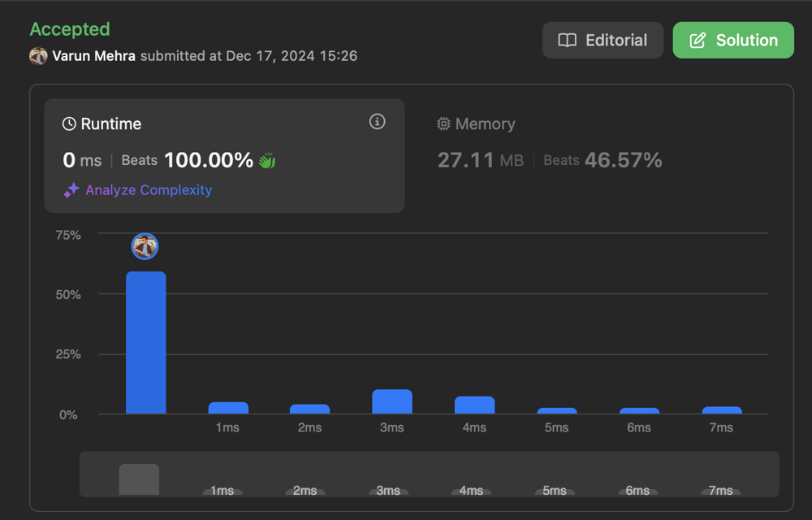Click the avatar marker above the tallest bar

(x=145, y=245)
